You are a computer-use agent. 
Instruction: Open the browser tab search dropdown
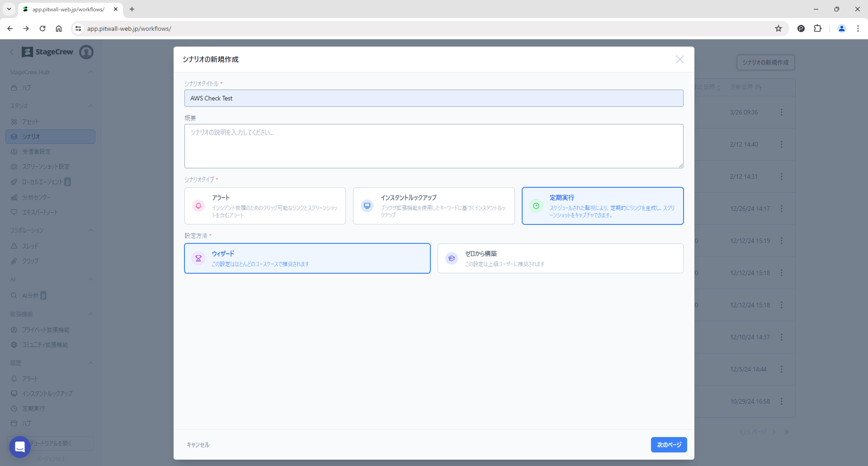[x=9, y=9]
